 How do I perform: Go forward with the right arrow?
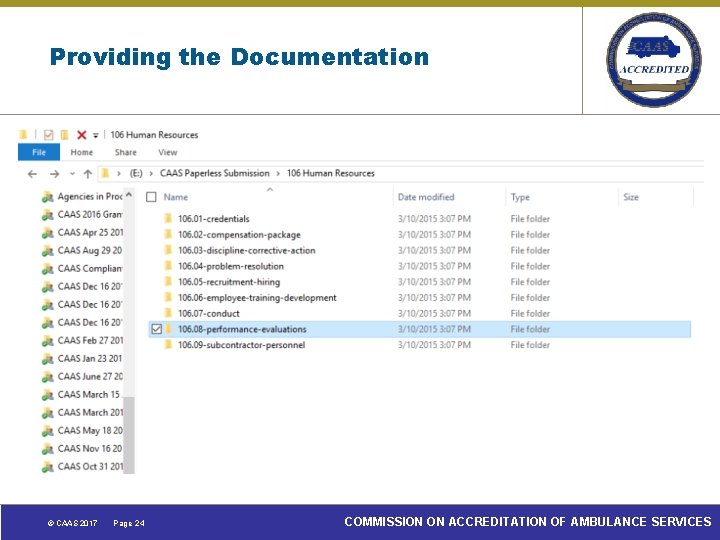click(x=55, y=174)
